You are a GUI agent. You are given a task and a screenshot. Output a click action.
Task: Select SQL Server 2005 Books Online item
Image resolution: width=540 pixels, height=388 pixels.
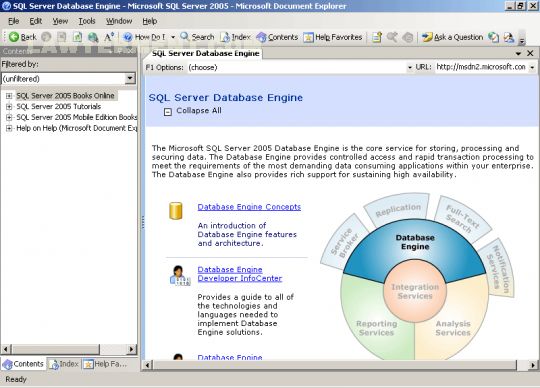click(65, 96)
